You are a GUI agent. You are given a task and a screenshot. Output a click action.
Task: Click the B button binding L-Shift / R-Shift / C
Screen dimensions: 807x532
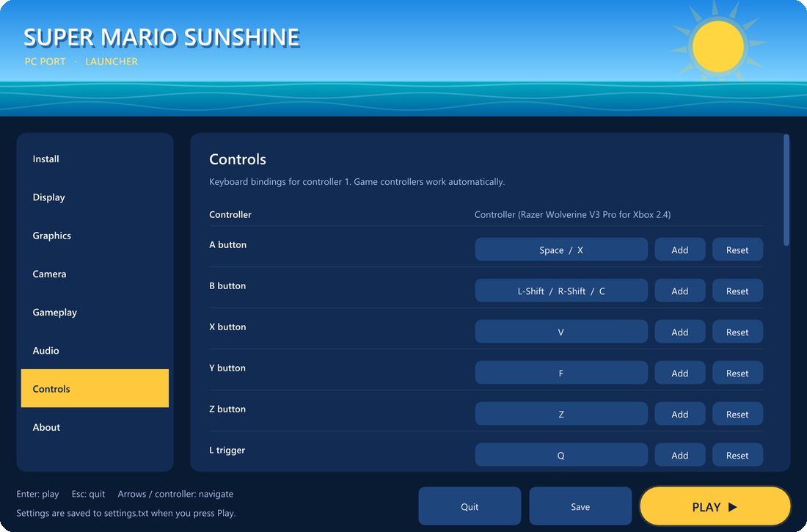coord(561,291)
